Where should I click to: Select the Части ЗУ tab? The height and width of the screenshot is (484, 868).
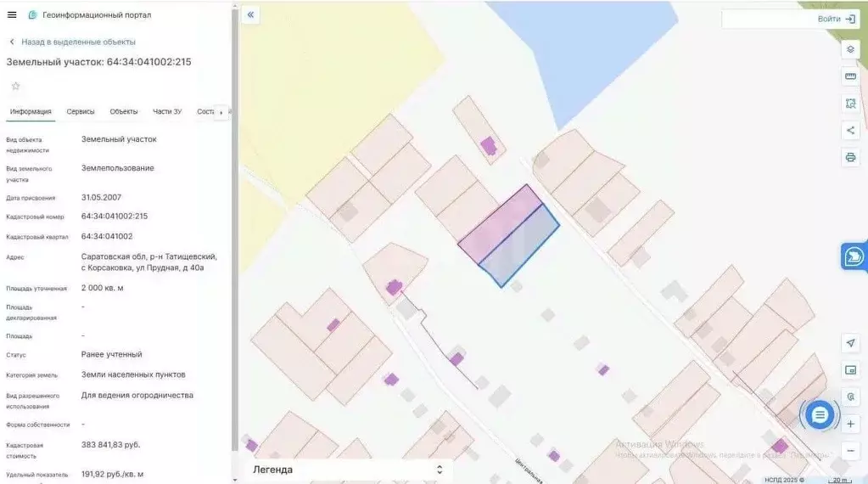coord(167,111)
